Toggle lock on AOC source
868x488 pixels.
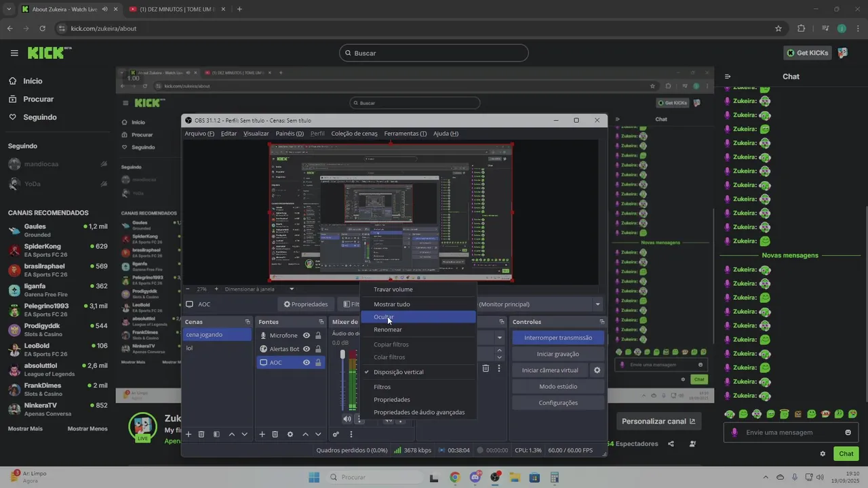coord(318,363)
